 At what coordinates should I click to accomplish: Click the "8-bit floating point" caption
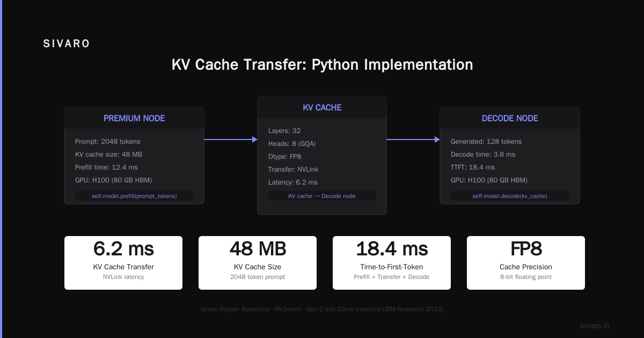[x=526, y=277]
